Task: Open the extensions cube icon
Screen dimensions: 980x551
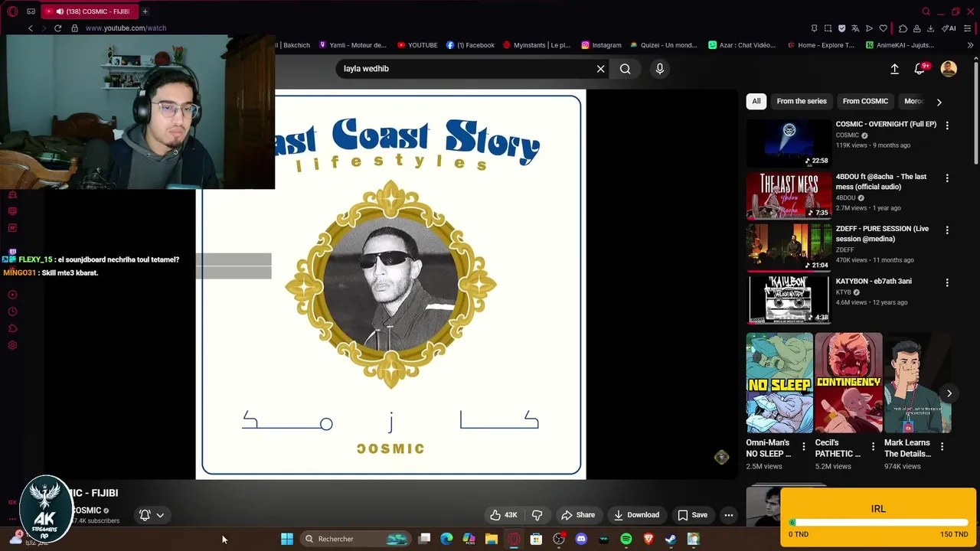Action: click(x=903, y=28)
